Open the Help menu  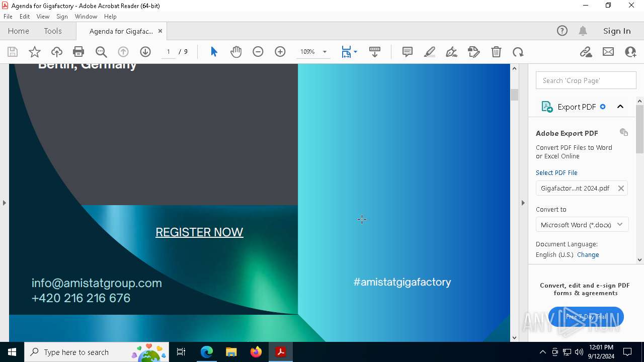coord(110,17)
